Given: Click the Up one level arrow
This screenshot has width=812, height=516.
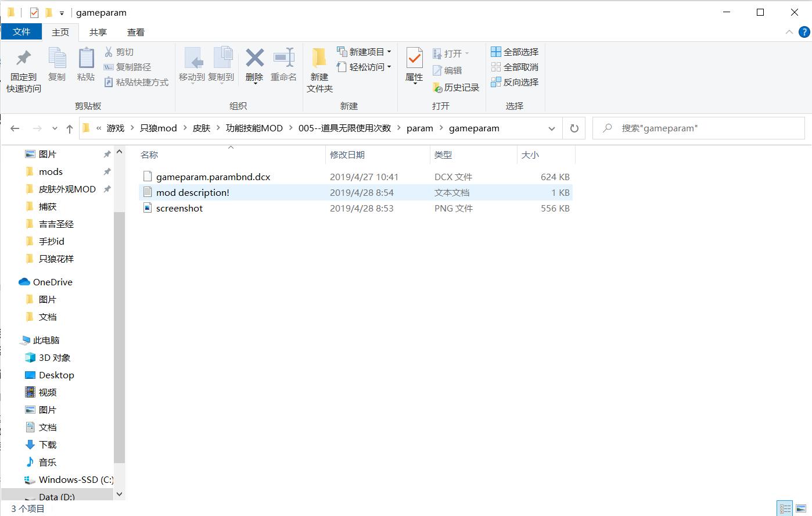Looking at the screenshot, I should 70,128.
